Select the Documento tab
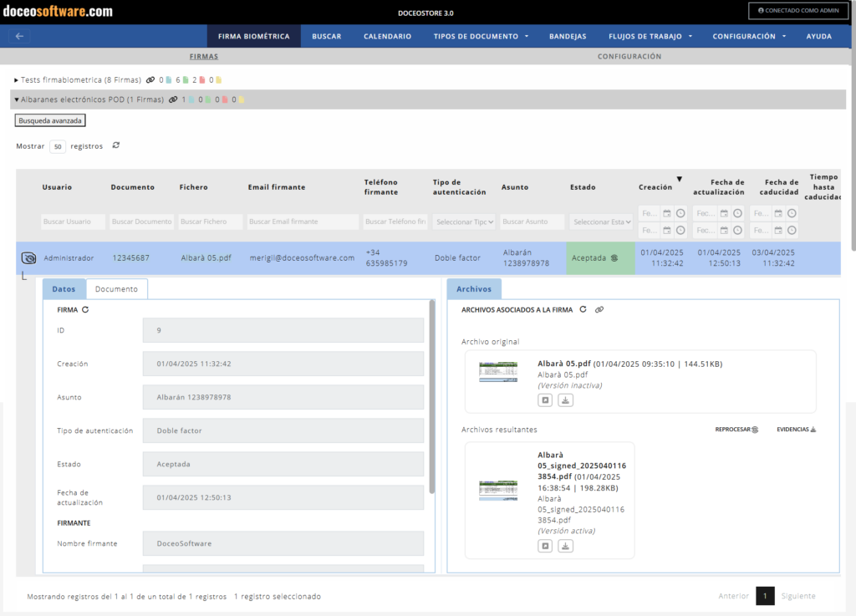This screenshot has width=856, height=616. (x=116, y=289)
